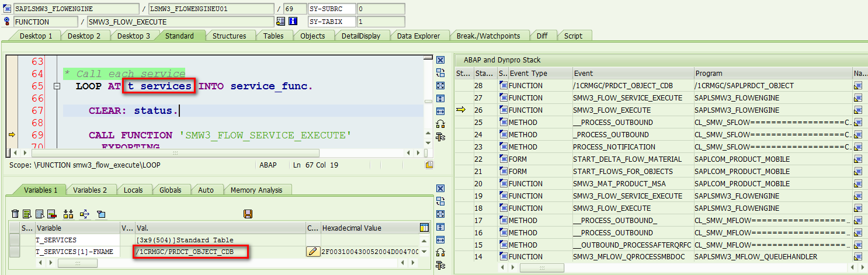Image resolution: width=868 pixels, height=275 pixels.
Task: Maximize source code tool vertically
Action: [441, 98]
